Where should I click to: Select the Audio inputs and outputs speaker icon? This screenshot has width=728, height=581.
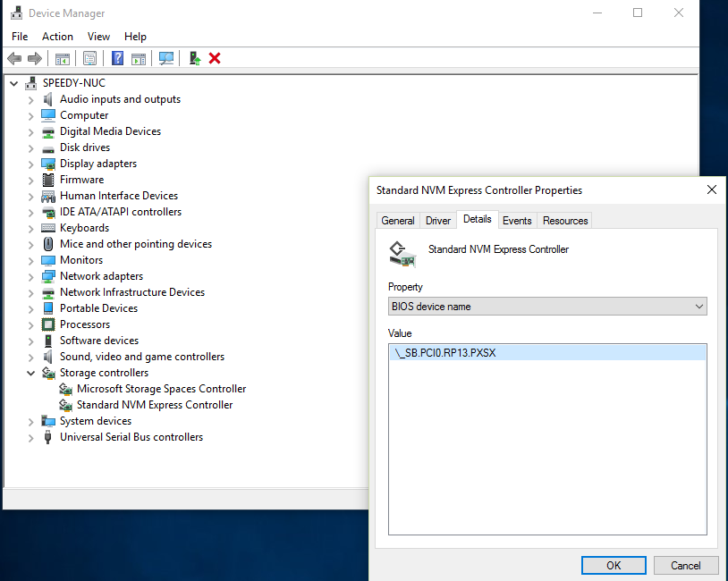[47, 99]
